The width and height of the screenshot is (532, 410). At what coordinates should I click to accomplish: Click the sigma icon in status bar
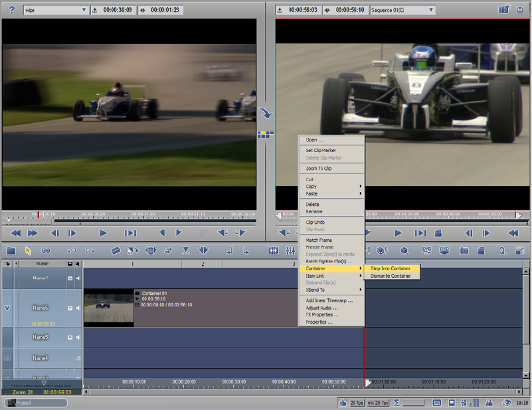click(397, 403)
